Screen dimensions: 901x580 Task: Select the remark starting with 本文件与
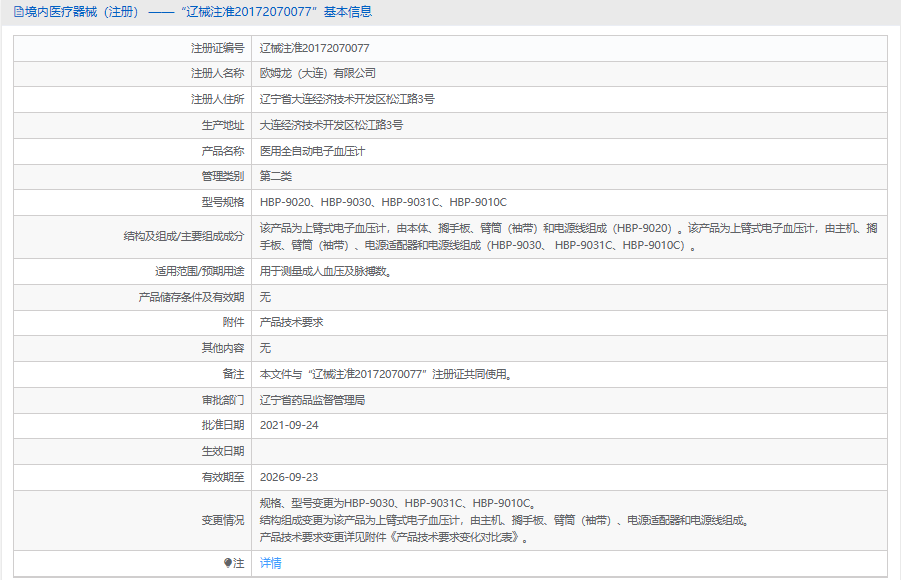tap(386, 374)
